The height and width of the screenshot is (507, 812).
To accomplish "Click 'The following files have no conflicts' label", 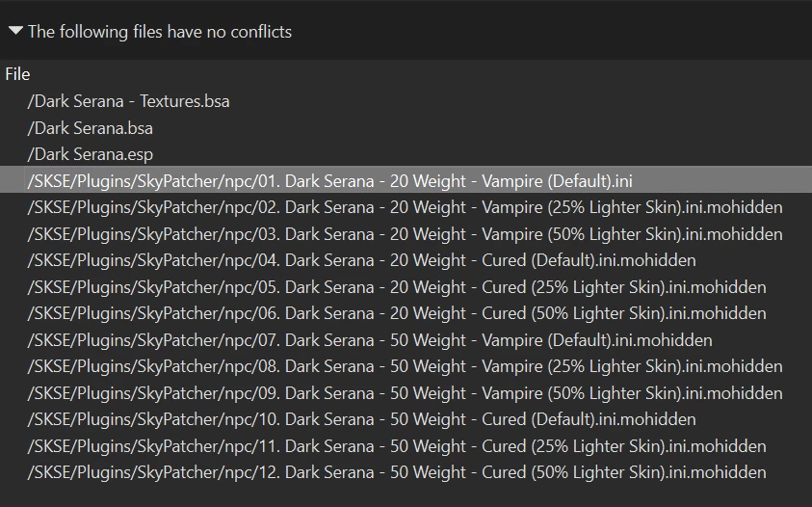I will tap(160, 32).
